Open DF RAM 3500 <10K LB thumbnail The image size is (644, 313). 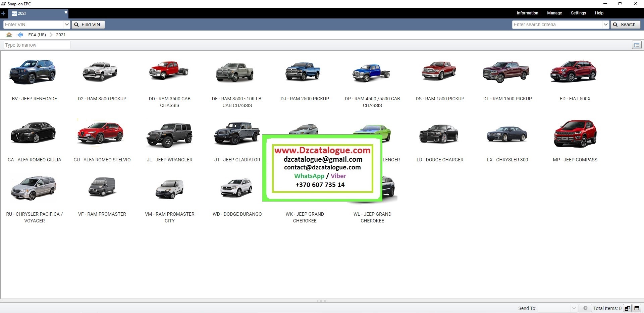click(235, 72)
